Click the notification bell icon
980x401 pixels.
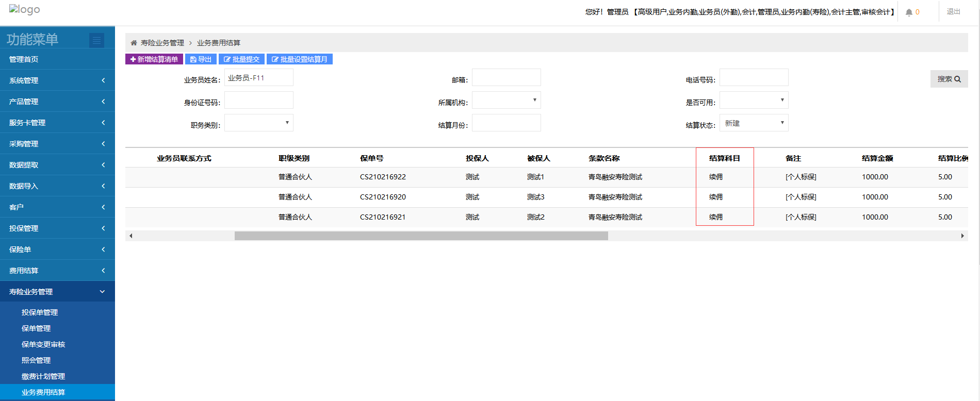click(909, 12)
